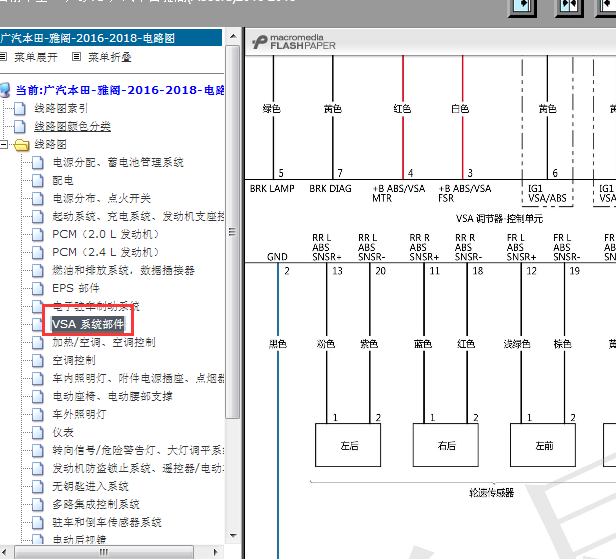
Task: Open the 仪表 diagram
Action: coord(63,433)
